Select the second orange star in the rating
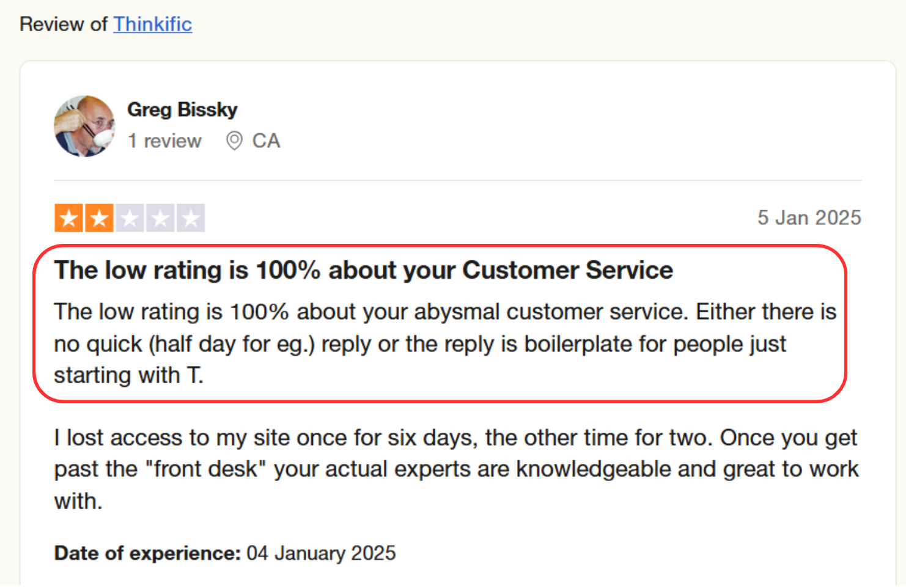906x588 pixels. [100, 217]
